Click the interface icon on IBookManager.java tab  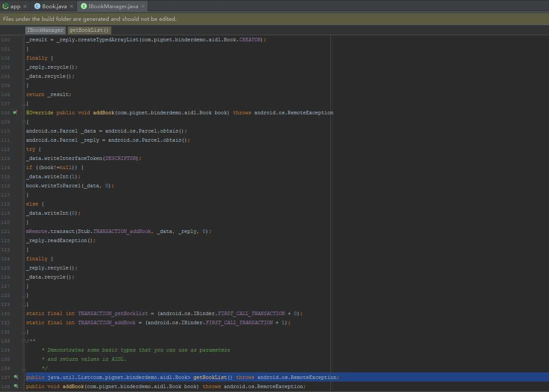[x=83, y=6]
